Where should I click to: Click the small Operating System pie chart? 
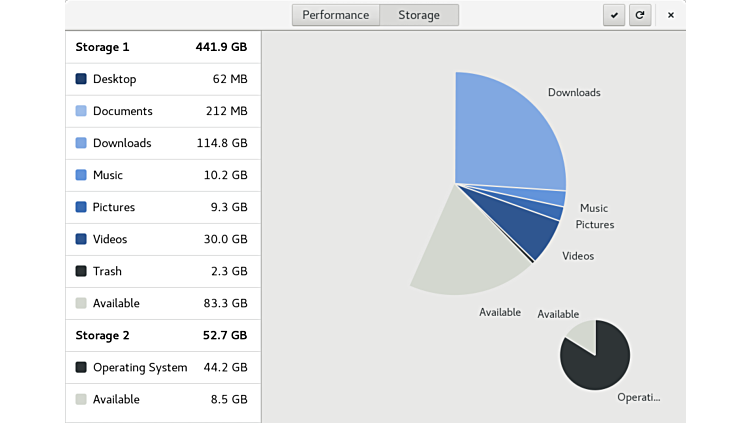click(600, 362)
